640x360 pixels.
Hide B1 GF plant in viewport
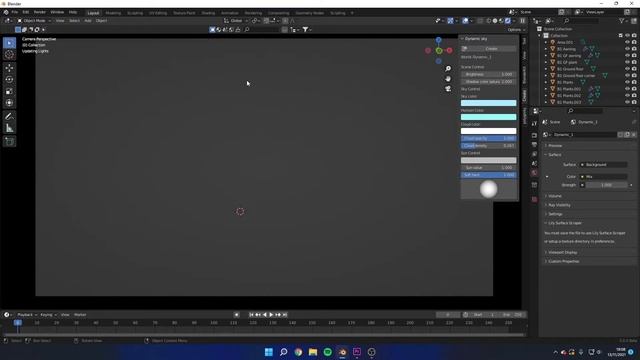pos(627,62)
